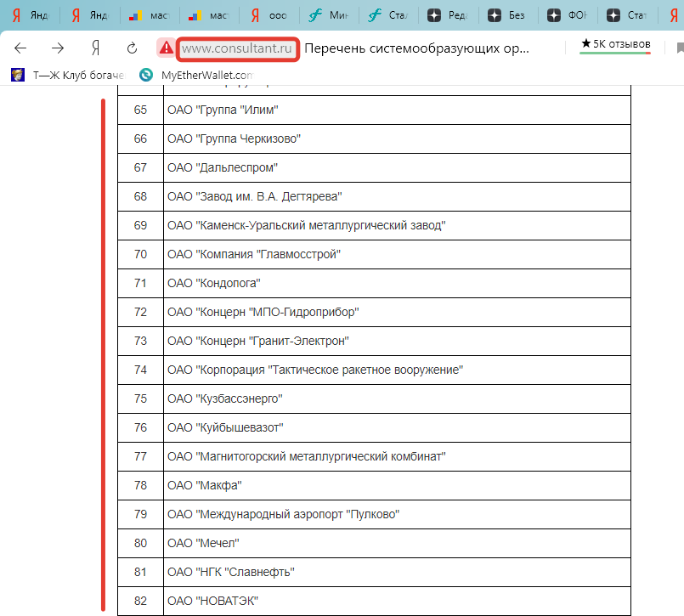Switch to the second мас tab
Viewport: 684px width, 616px height.
[x=208, y=15]
